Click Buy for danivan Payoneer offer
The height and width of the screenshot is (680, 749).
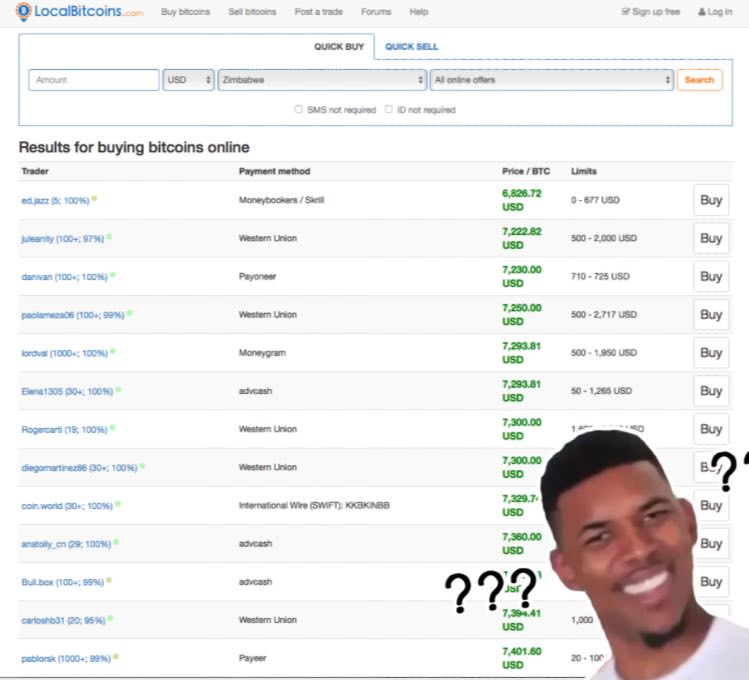click(x=711, y=276)
